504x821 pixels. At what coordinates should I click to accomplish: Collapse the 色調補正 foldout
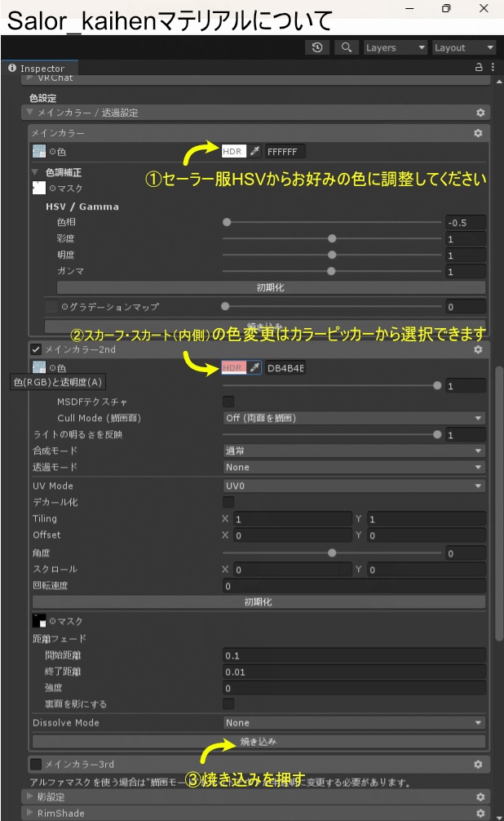35,171
